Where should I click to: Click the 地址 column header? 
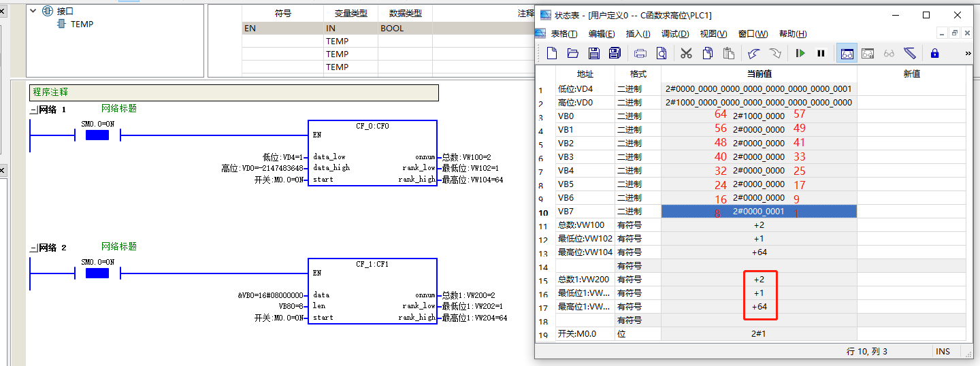tap(585, 74)
